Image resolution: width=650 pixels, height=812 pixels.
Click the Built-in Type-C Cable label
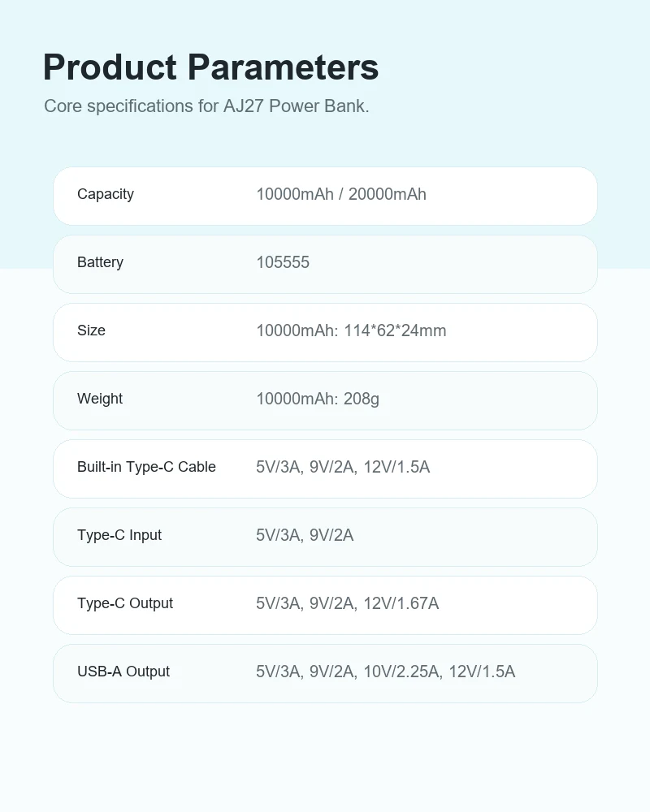click(x=146, y=467)
